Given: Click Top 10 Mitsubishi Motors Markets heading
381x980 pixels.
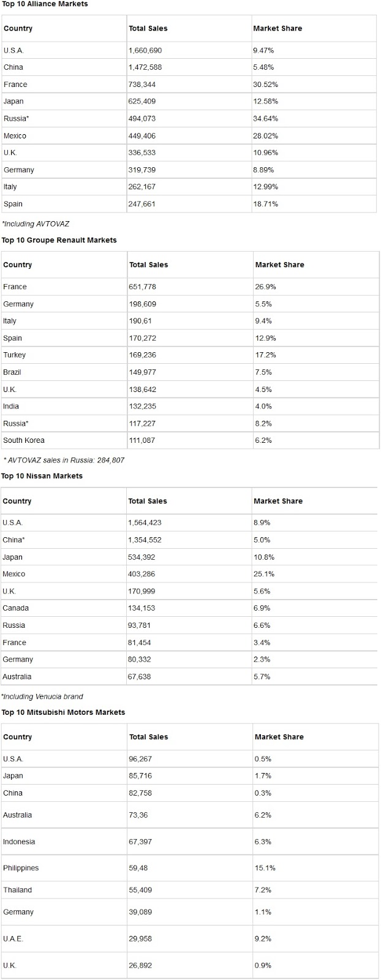Looking at the screenshot, I should point(63,712).
